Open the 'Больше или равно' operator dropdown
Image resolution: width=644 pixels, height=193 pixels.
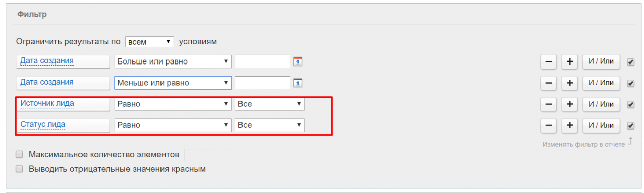click(x=173, y=61)
